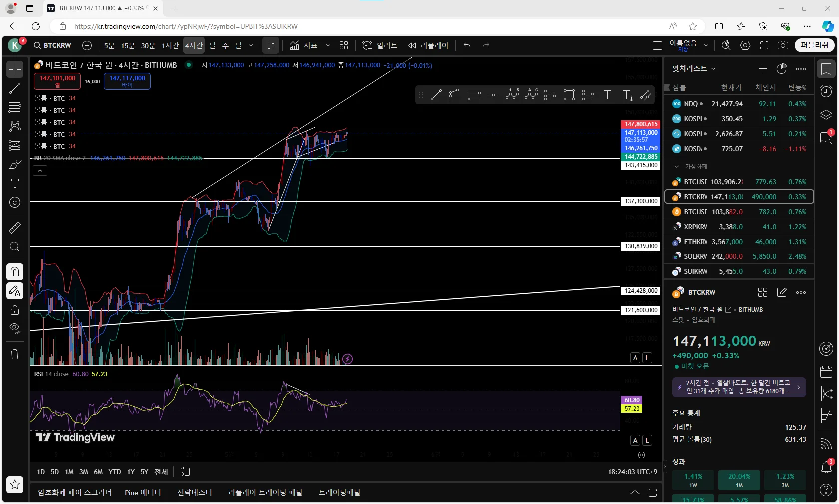Open chart settings gear in top toolbar

tap(745, 45)
